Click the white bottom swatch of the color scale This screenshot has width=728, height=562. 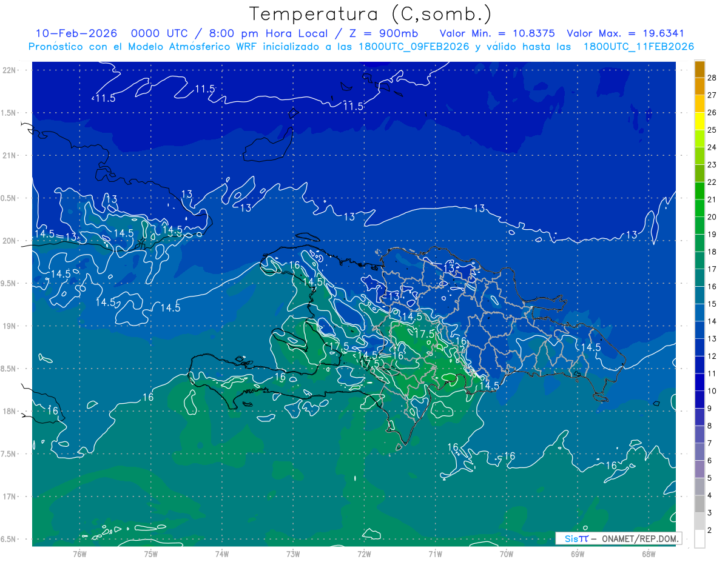click(699, 539)
